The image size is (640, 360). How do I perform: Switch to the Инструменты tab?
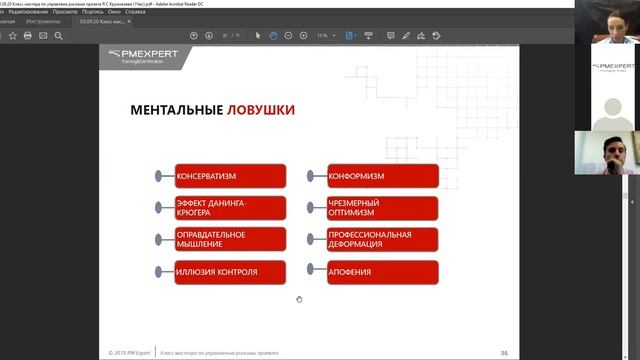coord(43,22)
